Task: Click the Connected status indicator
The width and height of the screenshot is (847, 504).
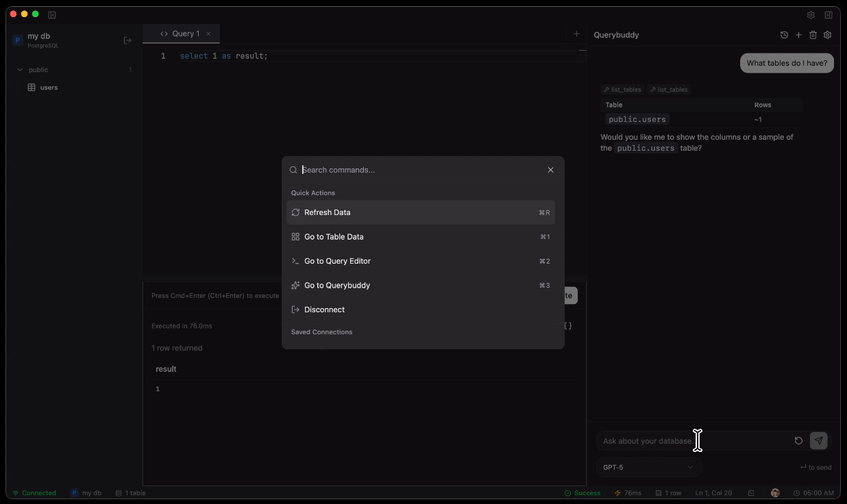Action: click(x=34, y=493)
